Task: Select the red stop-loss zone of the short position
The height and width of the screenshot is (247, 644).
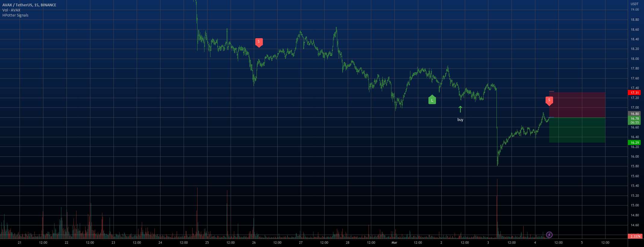Action: (x=577, y=105)
